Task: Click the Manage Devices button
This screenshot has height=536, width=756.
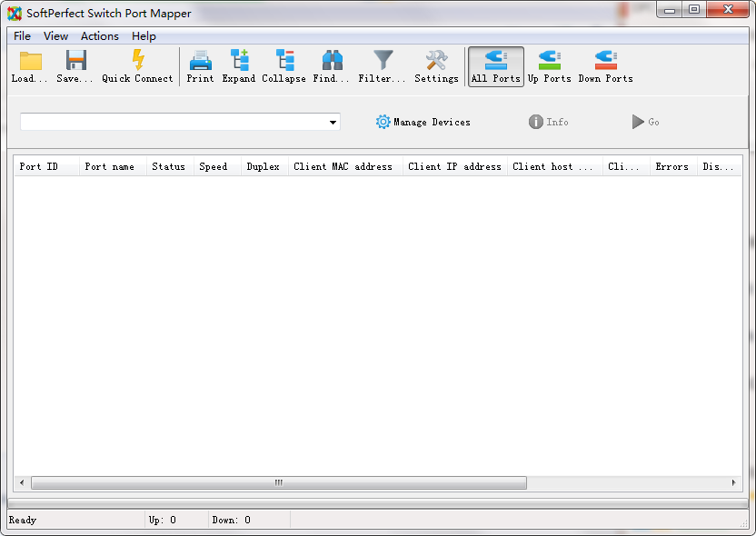Action: pyautogui.click(x=423, y=122)
